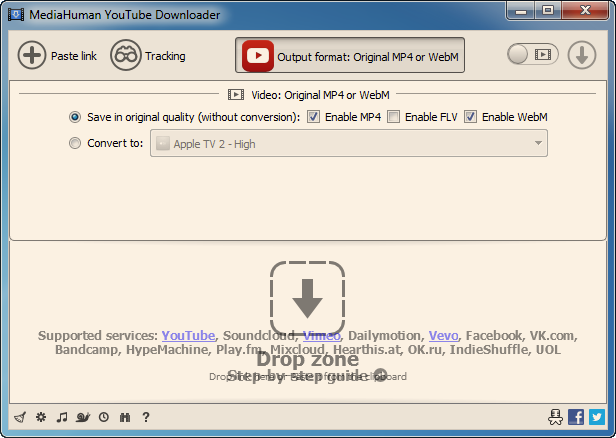Open Tracking via the binoculars icon

click(x=125, y=55)
